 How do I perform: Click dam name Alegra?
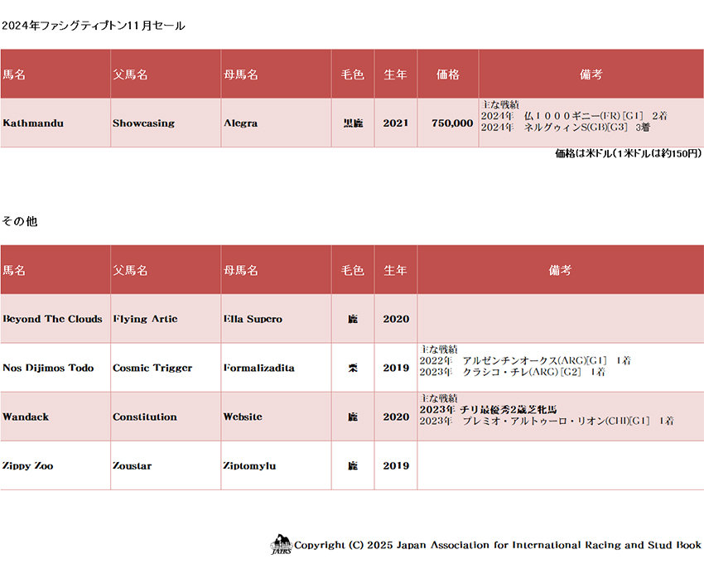[240, 123]
